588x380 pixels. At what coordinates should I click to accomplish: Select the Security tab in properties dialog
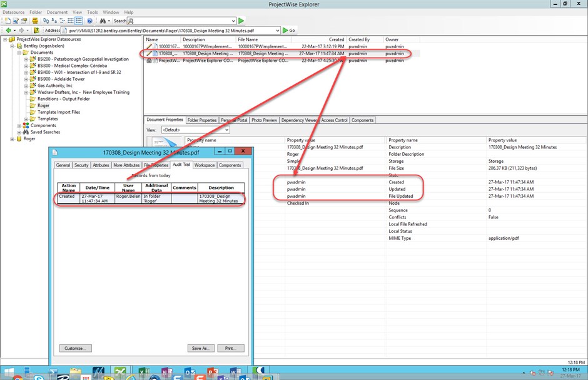click(81, 165)
